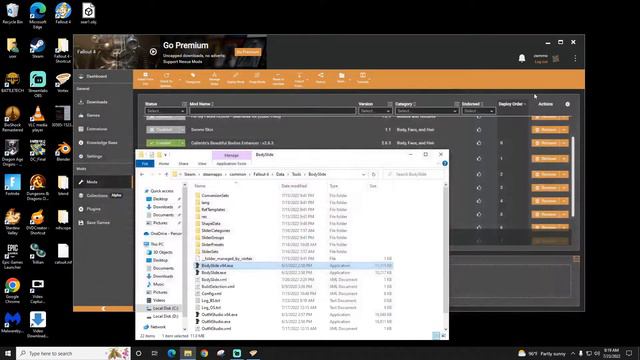640x360 pixels.
Task: Open History from Vortex toolbar
Action: (x=321, y=78)
